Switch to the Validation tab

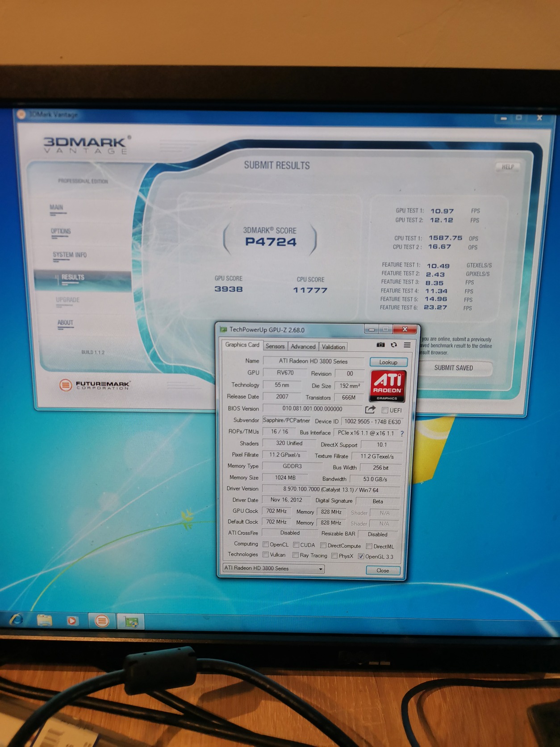point(334,347)
